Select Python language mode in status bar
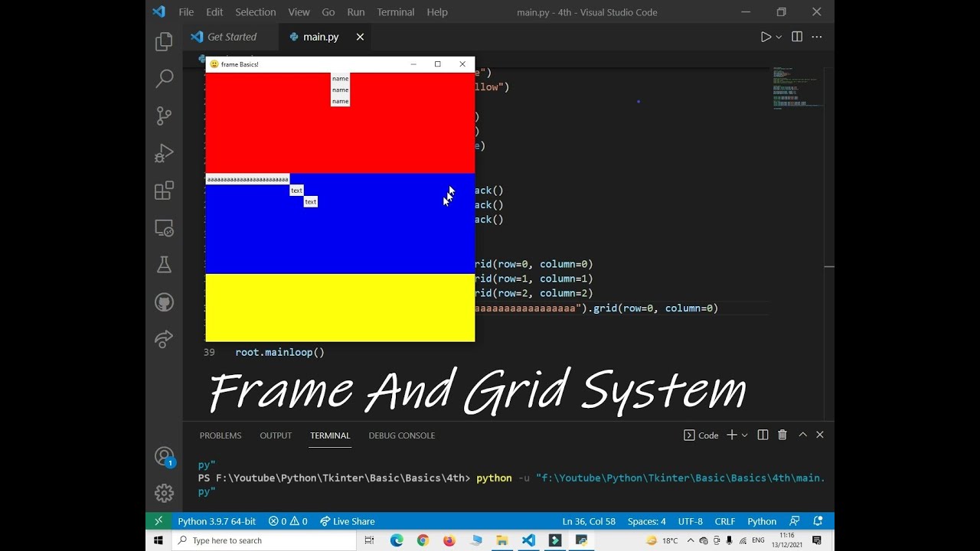The image size is (980, 551). (x=762, y=521)
